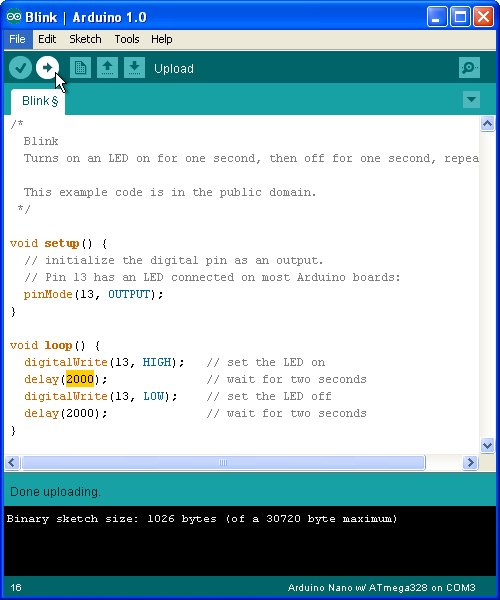The image size is (500, 600).
Task: Open the Tools menu
Action: pyautogui.click(x=127, y=39)
